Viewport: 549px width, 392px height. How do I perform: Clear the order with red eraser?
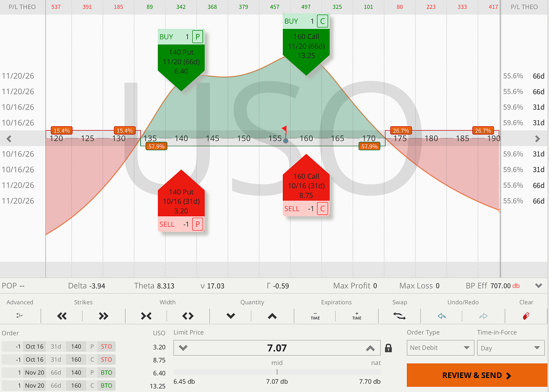[526, 316]
